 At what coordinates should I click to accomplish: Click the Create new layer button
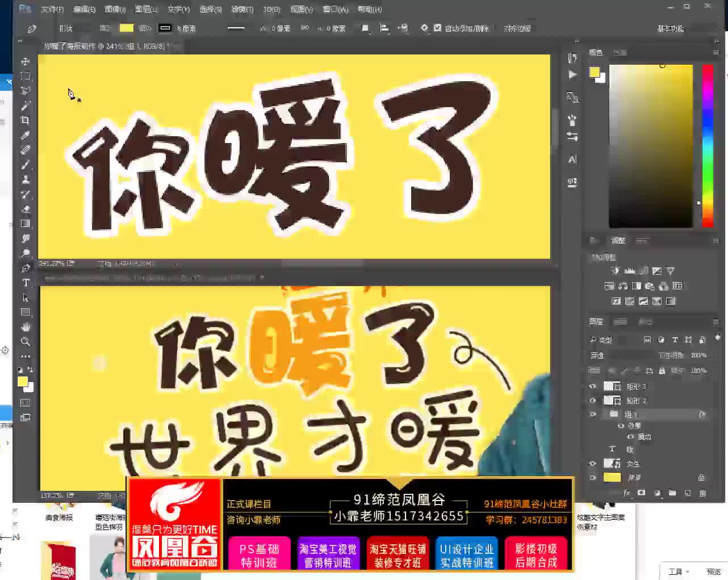coord(688,493)
